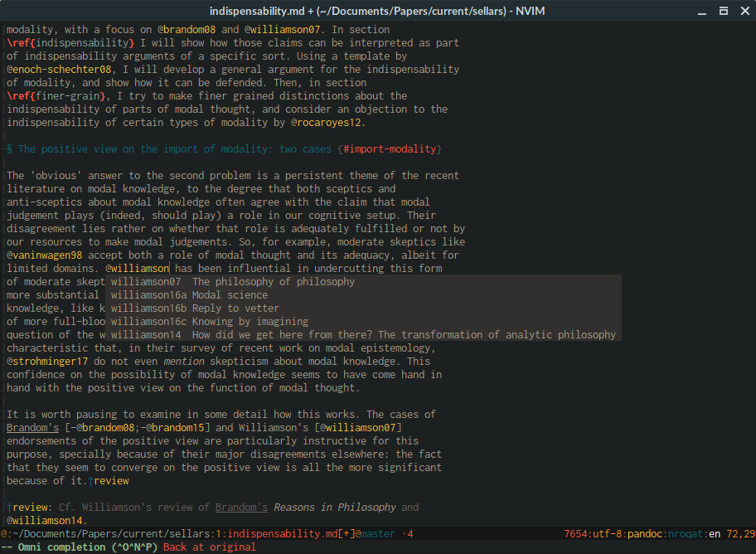Viewport: 756px width, 554px height.
Task: Click the {#import-modality} header anchor
Action: click(x=389, y=149)
